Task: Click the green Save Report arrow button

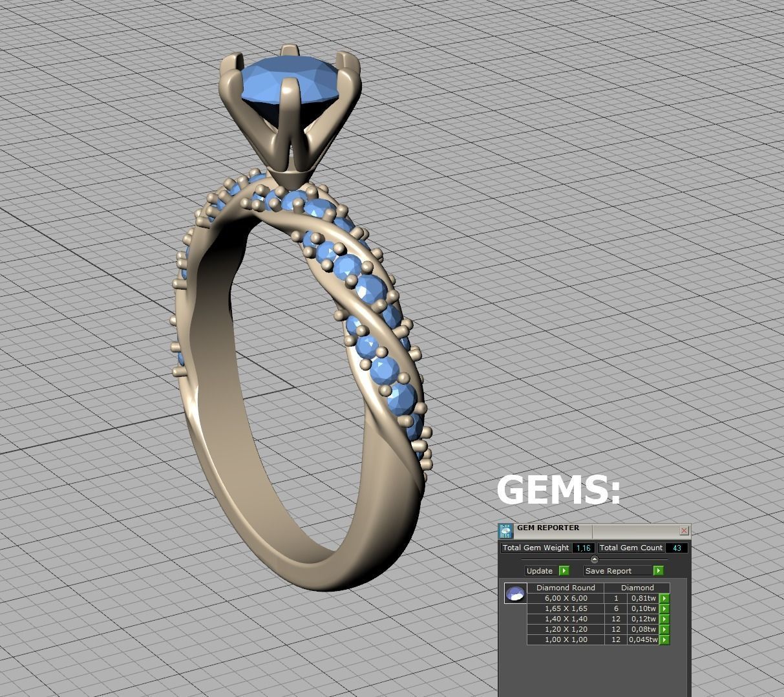Action: pos(659,571)
